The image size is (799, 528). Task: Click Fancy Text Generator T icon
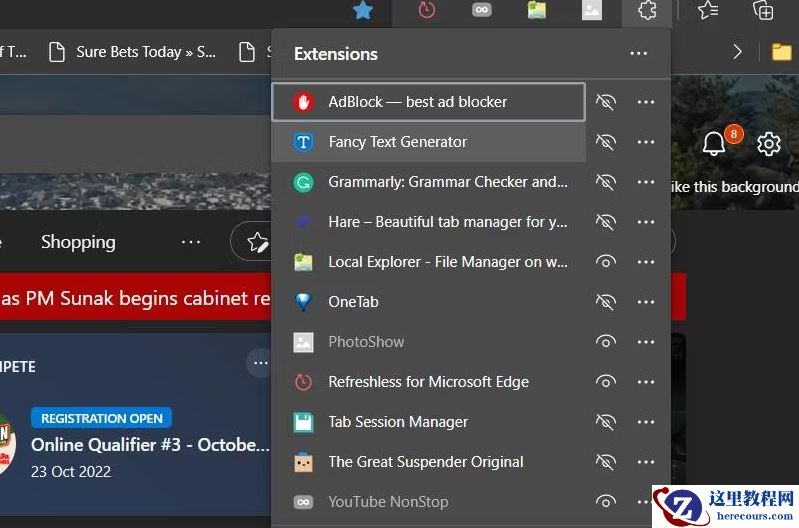[x=303, y=142]
